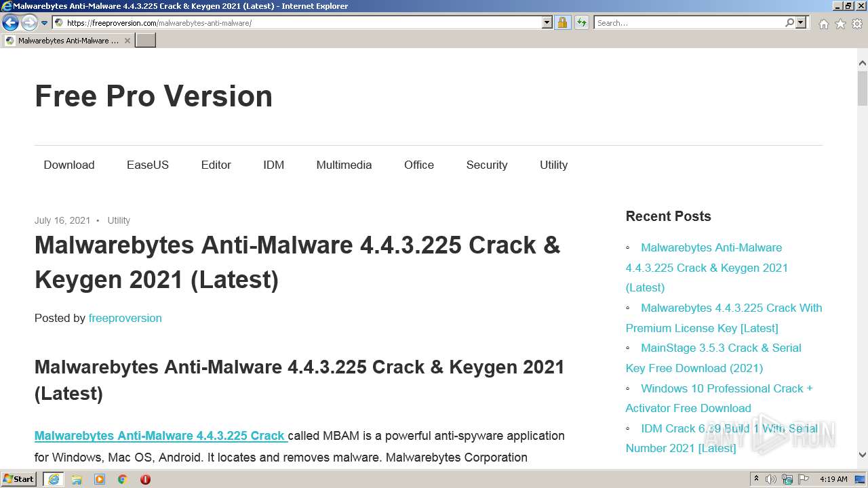The height and width of the screenshot is (488, 868).
Task: Click Internet Explorer taskbar icon
Action: (x=54, y=479)
